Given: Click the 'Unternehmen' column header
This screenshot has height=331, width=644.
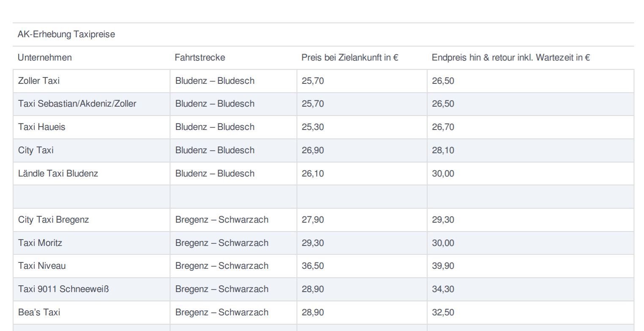Looking at the screenshot, I should point(45,58).
